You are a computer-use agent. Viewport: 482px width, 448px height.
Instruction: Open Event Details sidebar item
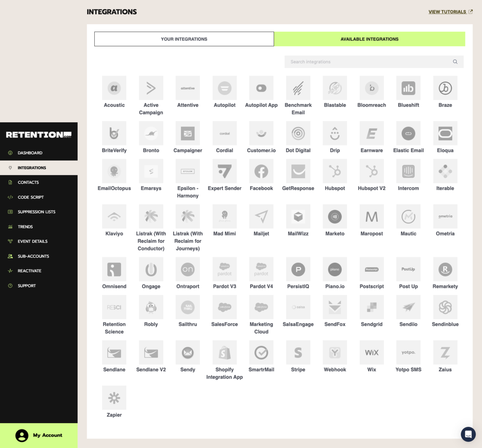click(39, 242)
